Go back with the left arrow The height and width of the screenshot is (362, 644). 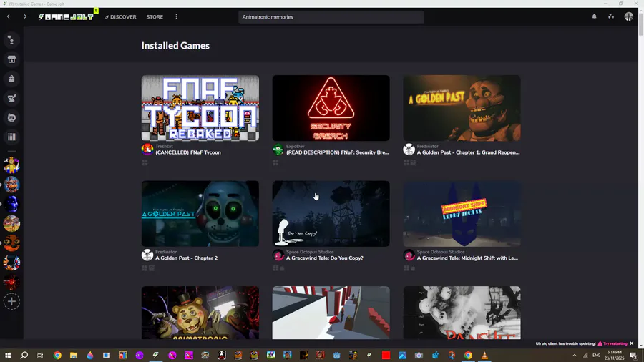coord(8,17)
